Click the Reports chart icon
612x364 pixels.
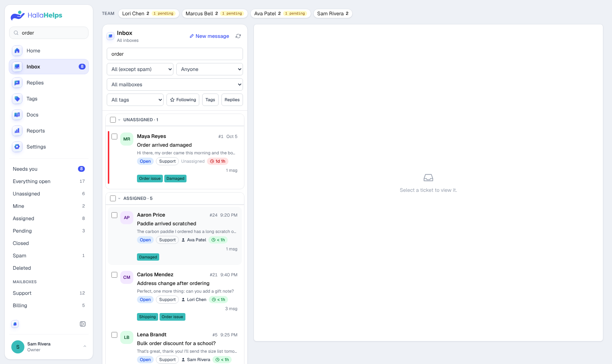pos(17,131)
